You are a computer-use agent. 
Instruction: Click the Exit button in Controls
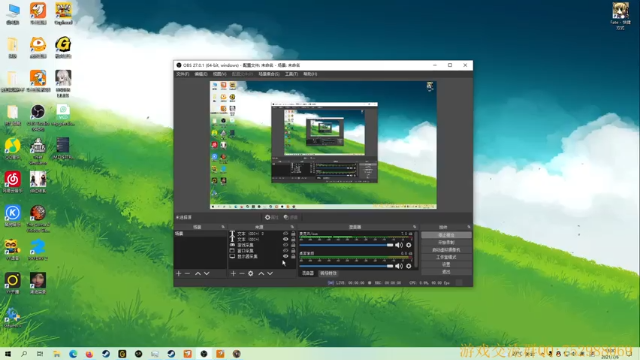coord(446,272)
